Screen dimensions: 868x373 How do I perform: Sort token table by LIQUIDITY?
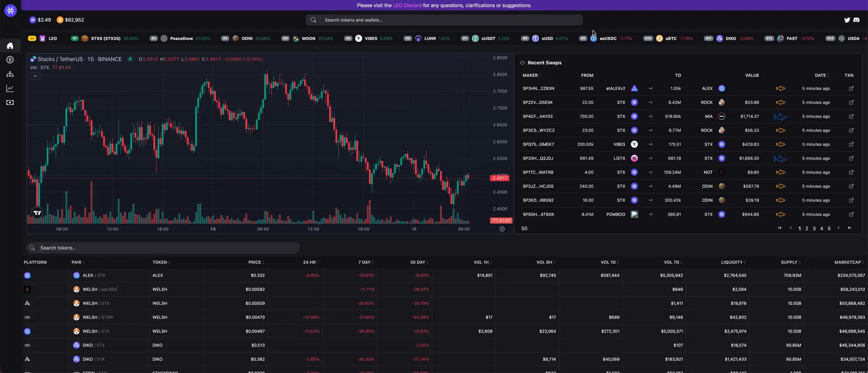click(733, 262)
